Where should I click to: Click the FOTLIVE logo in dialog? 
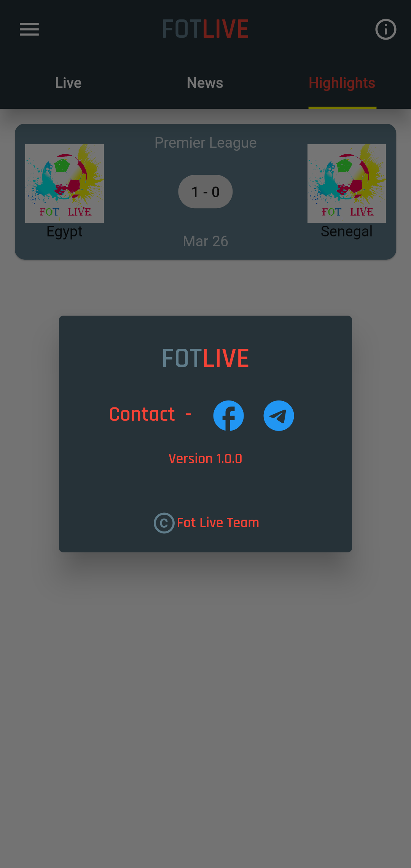tap(205, 358)
